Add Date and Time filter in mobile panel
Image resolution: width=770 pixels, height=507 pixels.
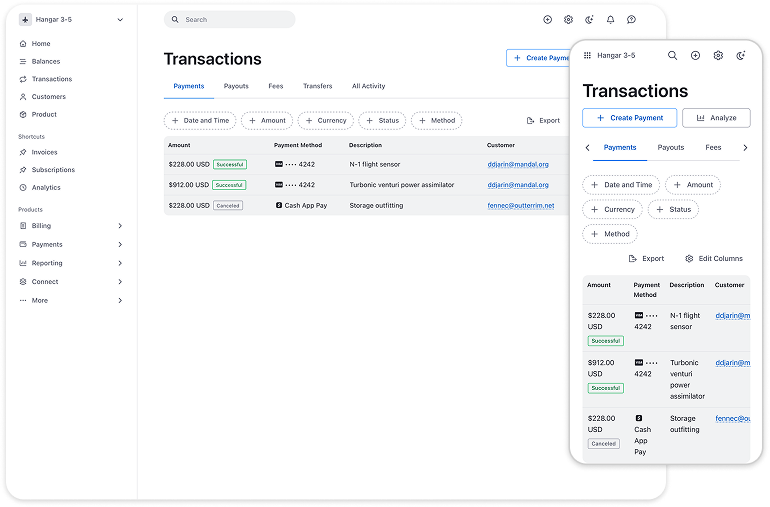[621, 185]
